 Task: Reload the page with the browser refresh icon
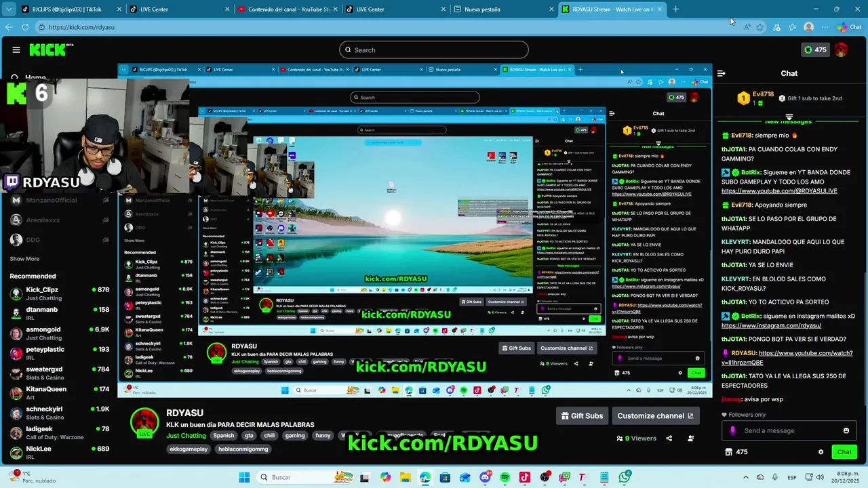[x=25, y=27]
